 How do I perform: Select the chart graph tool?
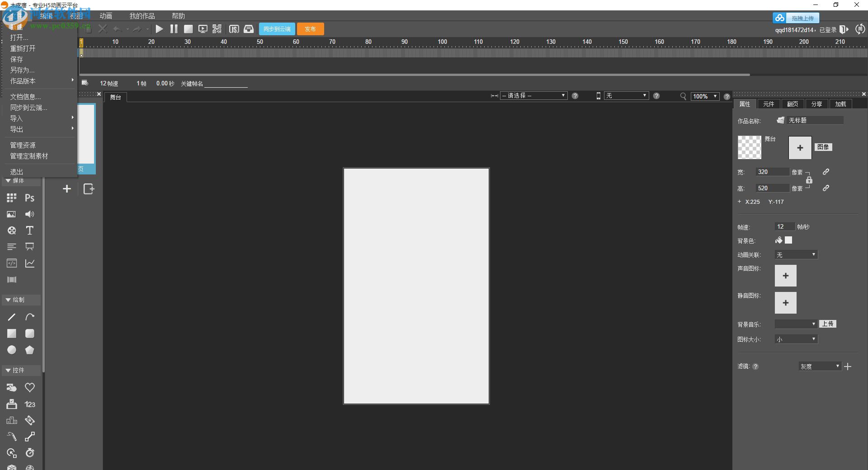coord(30,263)
